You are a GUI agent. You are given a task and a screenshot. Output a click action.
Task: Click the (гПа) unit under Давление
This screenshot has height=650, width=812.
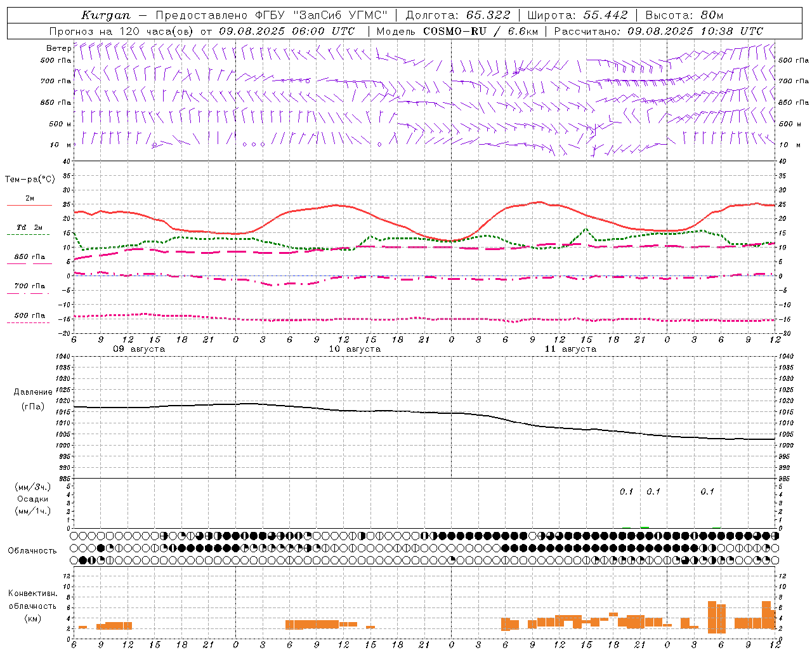[32, 406]
